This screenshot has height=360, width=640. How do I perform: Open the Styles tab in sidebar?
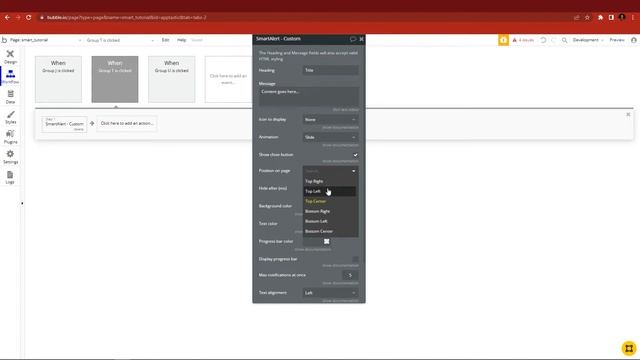click(x=10, y=117)
